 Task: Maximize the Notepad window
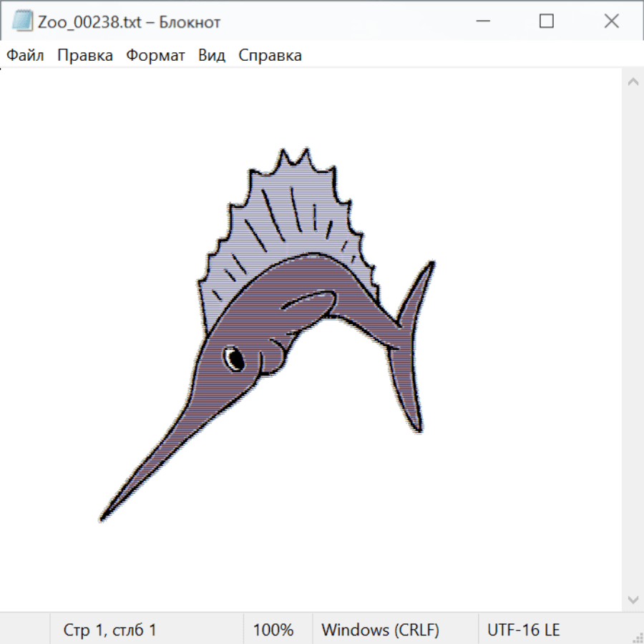click(547, 21)
